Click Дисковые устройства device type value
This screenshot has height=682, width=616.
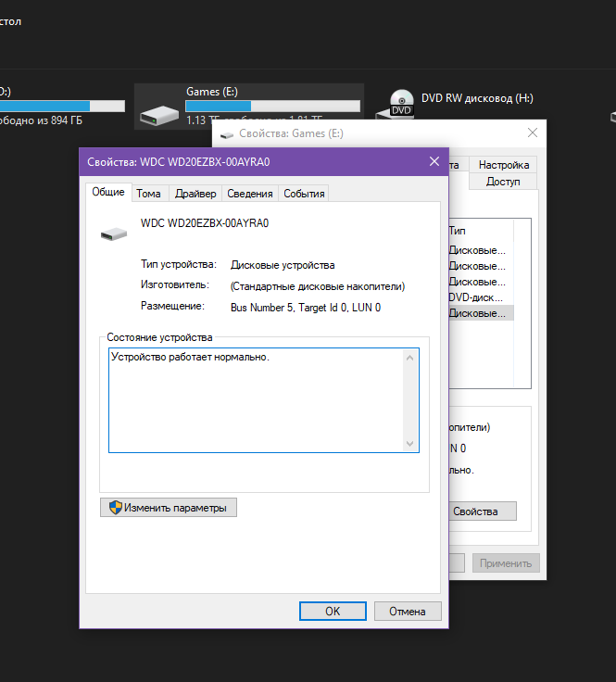tap(283, 265)
